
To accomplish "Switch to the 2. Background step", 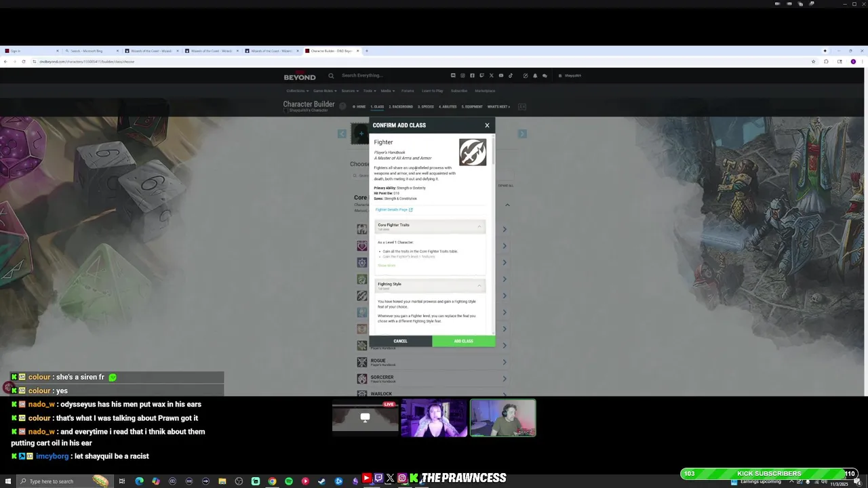I will (401, 106).
